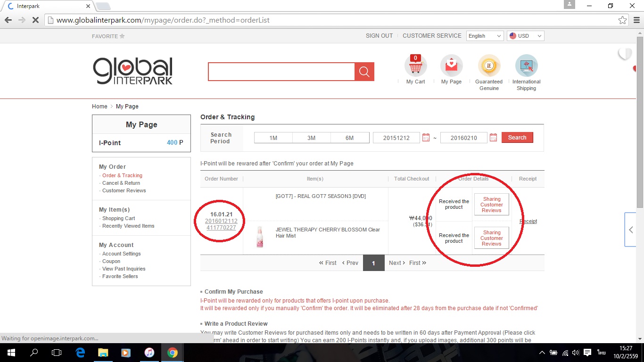
Task: Open Customer Reviews in the sidebar
Action: click(x=124, y=190)
